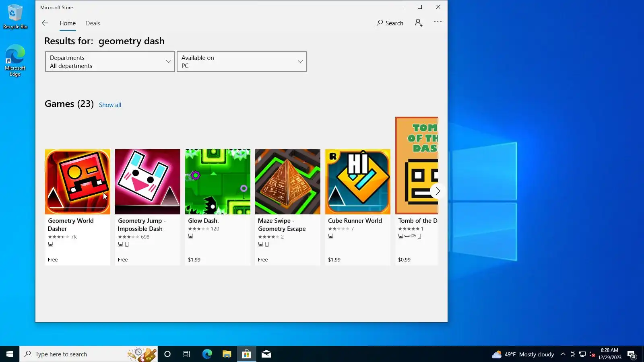Screen dimensions: 644x362
Task: Click the Geometry World Dasher title
Action: [71, 225]
